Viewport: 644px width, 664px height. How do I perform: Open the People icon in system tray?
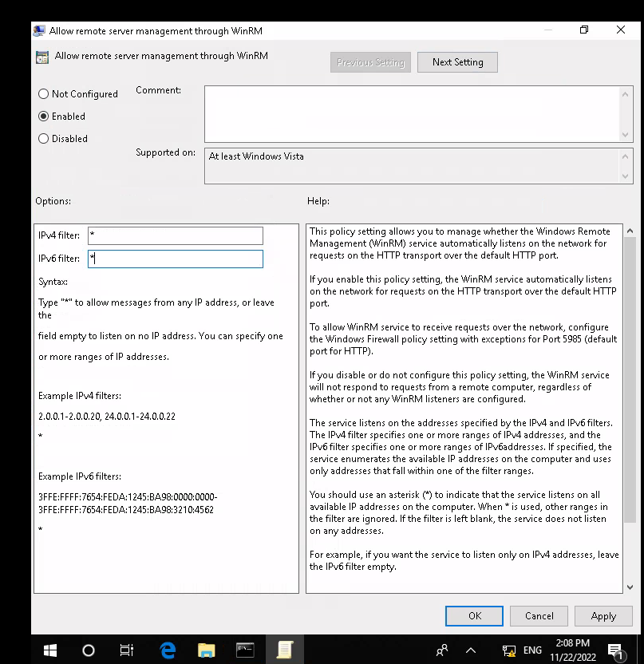click(442, 650)
